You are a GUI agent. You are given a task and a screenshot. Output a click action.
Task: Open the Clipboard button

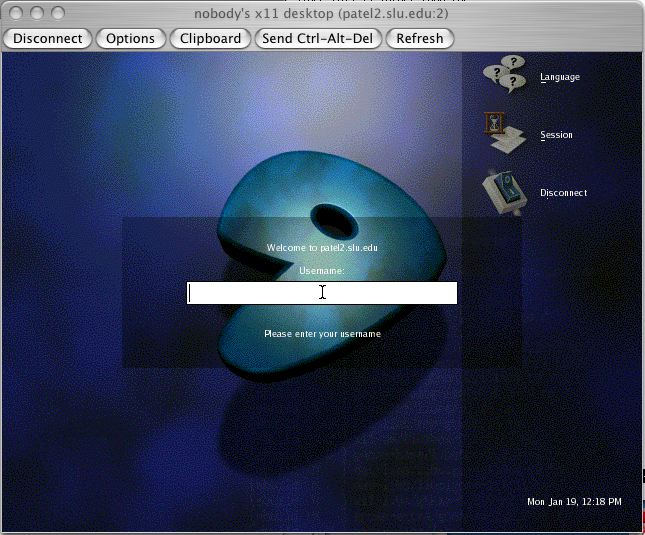click(210, 38)
